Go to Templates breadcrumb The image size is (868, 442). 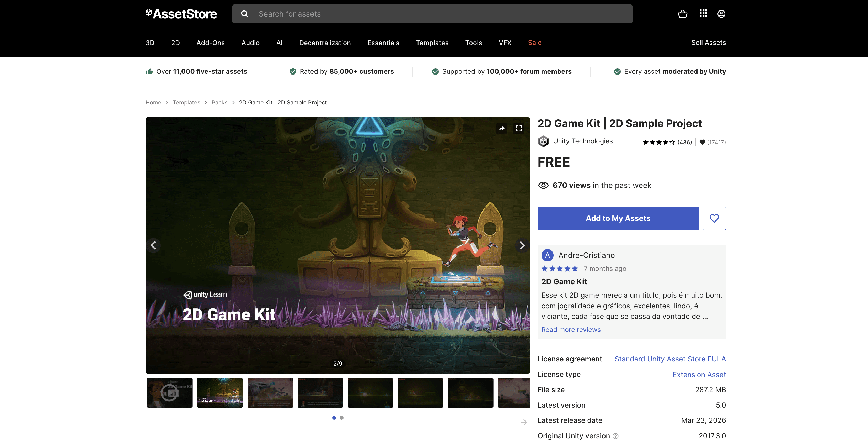coord(186,102)
